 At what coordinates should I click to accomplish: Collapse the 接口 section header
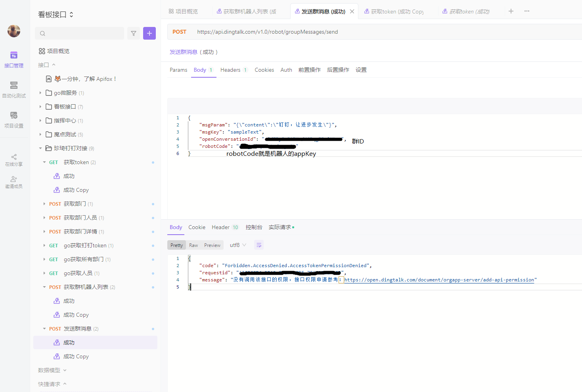click(46, 65)
